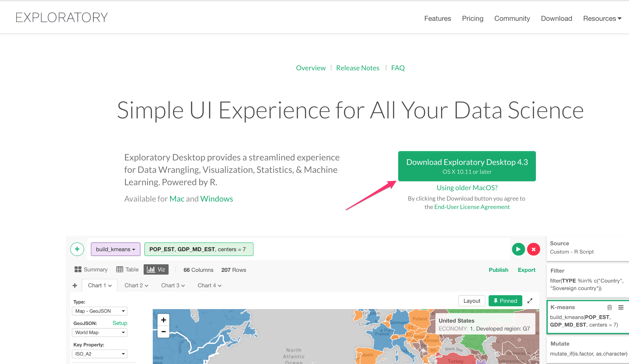This screenshot has height=364, width=629.
Task: Open the Features page
Action: point(438,19)
